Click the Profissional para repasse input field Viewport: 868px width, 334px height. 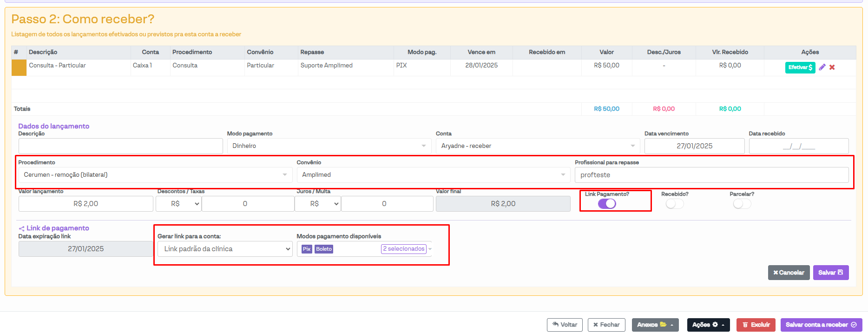(711, 175)
